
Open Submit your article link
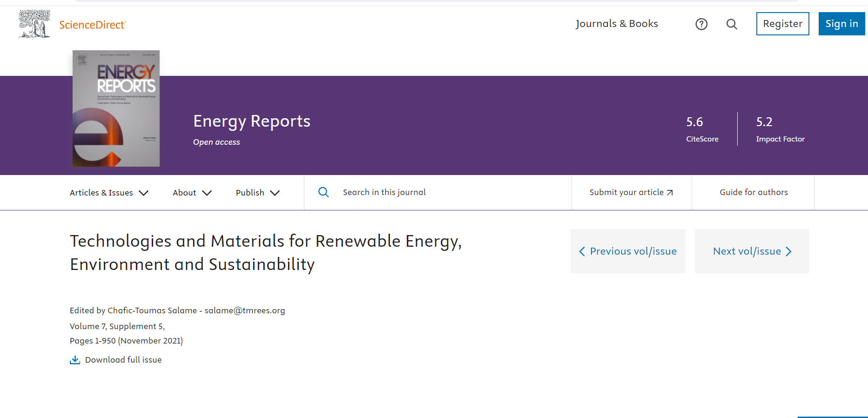click(632, 192)
